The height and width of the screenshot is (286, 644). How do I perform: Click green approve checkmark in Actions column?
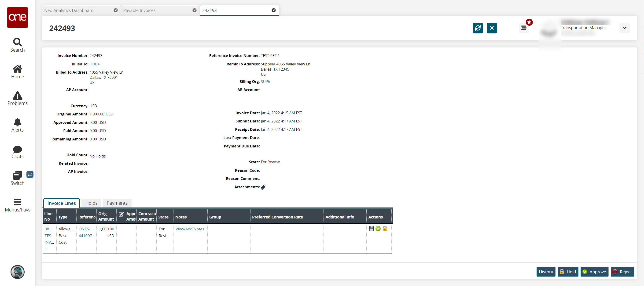(378, 228)
